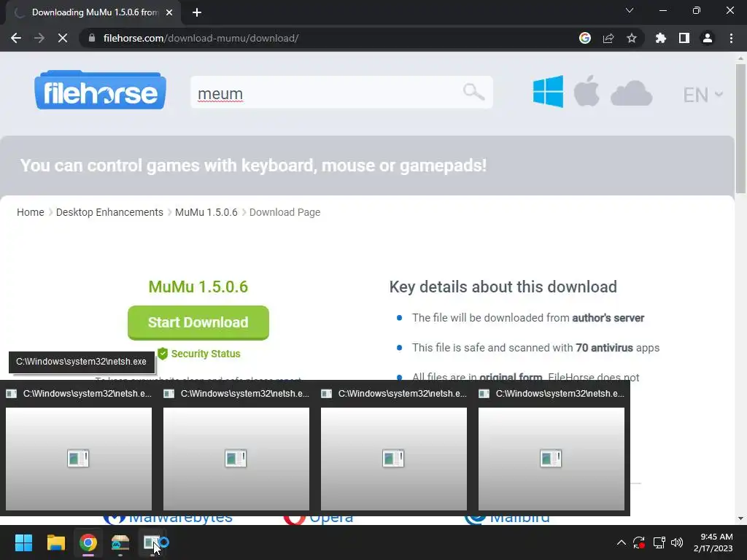Click the address bar URL
747x560 pixels.
(x=201, y=38)
